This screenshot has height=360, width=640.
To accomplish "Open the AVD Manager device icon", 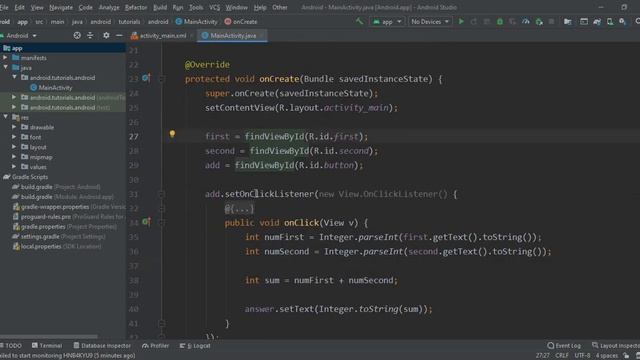I will [610, 22].
